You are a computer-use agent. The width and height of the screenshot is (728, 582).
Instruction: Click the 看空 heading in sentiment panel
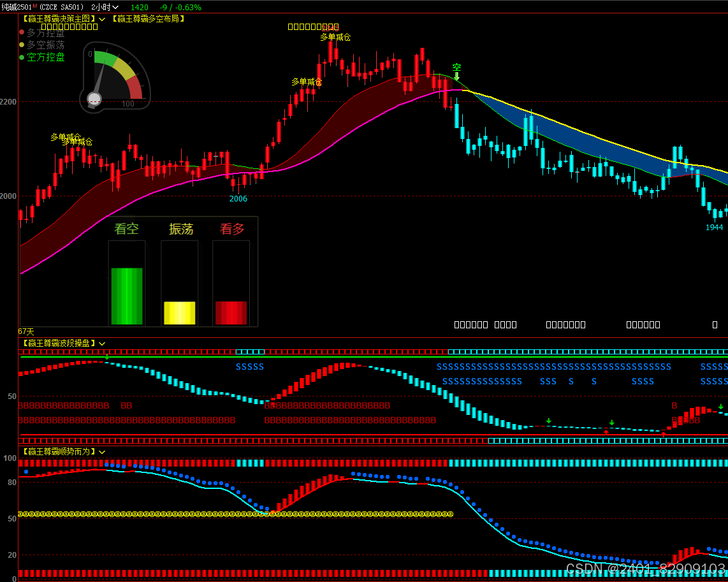point(126,229)
